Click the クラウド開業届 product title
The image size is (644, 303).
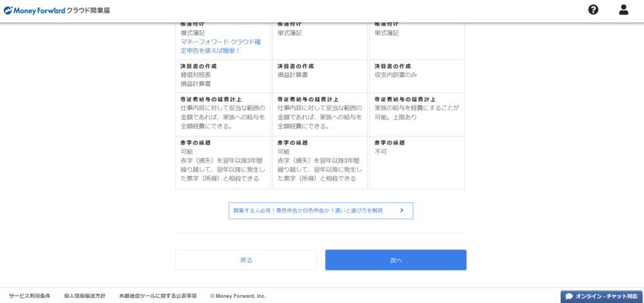89,11
